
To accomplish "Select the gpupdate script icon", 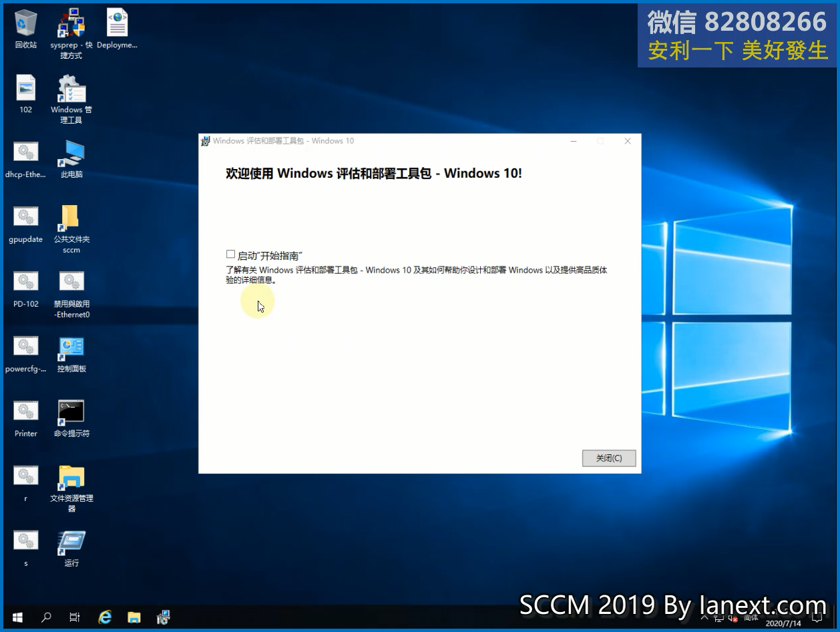I will coord(26,224).
